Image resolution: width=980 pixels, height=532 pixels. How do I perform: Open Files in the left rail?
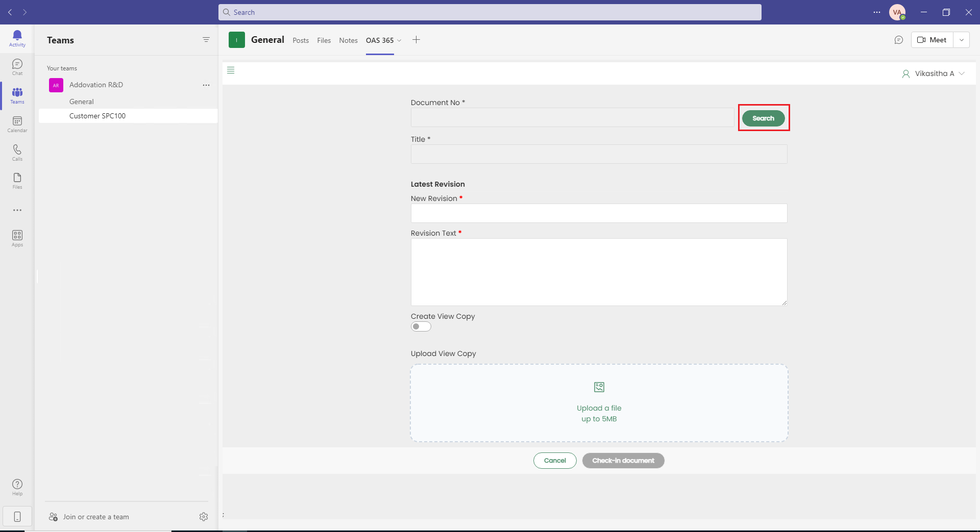pos(17,180)
